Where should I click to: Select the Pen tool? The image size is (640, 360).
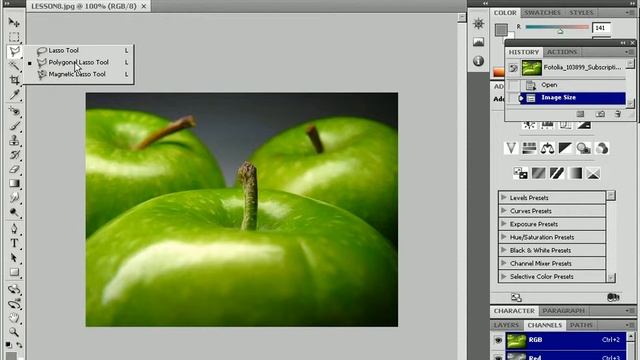pyautogui.click(x=14, y=228)
